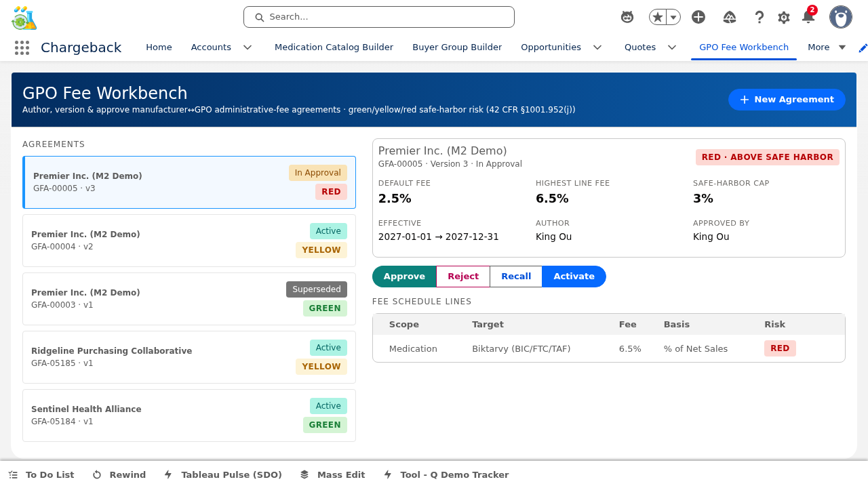
Task: Open the Global Actions plus icon
Action: (x=698, y=17)
